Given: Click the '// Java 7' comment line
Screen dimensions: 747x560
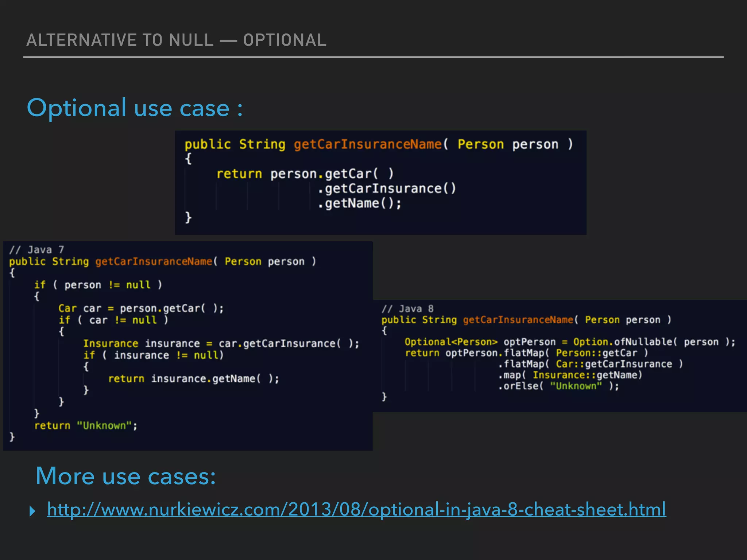Looking at the screenshot, I should tap(36, 250).
